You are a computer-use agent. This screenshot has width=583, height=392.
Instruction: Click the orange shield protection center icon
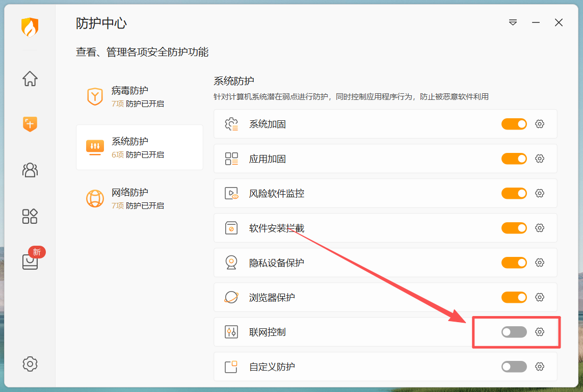(30, 124)
